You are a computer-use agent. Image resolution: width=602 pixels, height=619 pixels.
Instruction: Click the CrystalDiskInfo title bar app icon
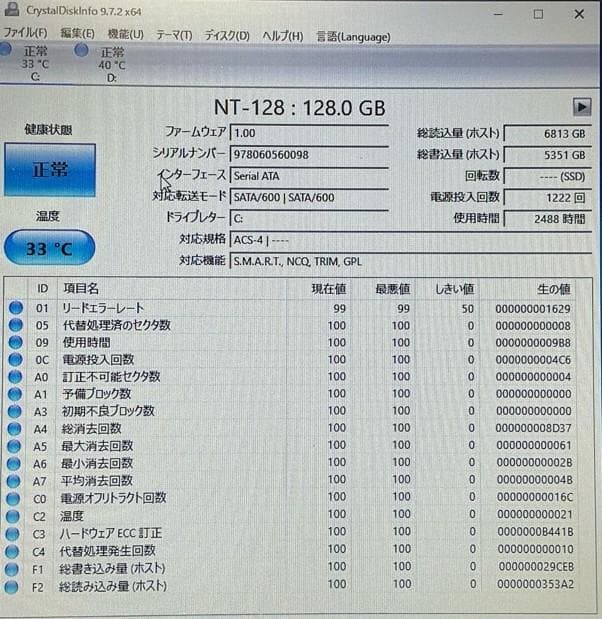coord(12,9)
